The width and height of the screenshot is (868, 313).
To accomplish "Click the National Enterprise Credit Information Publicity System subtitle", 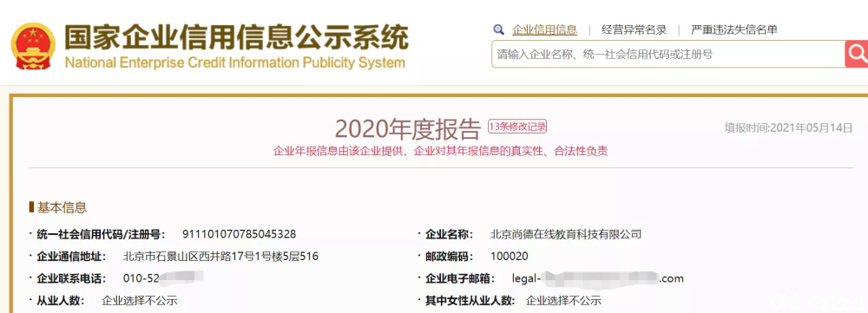I will pos(234,62).
